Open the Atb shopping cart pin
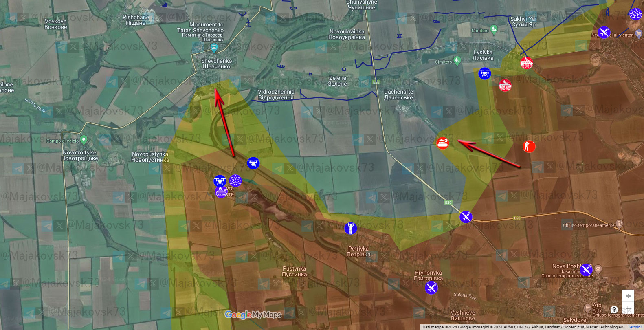Image resolution: width=644 pixels, height=330 pixels. coord(587,308)
